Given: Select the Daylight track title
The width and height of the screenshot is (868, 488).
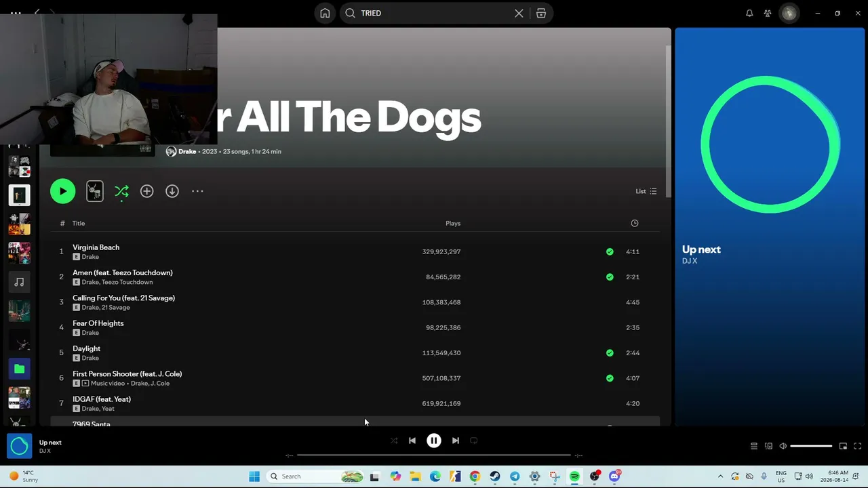Looking at the screenshot, I should [x=86, y=348].
